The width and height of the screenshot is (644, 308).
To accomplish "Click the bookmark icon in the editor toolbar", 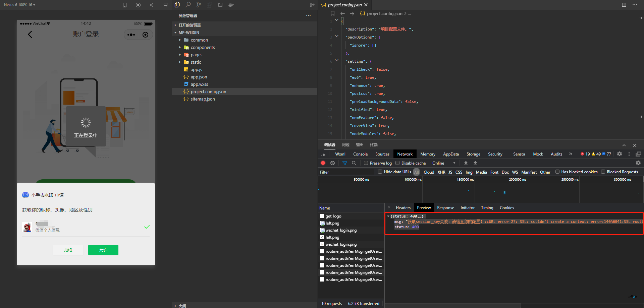I will 332,13.
